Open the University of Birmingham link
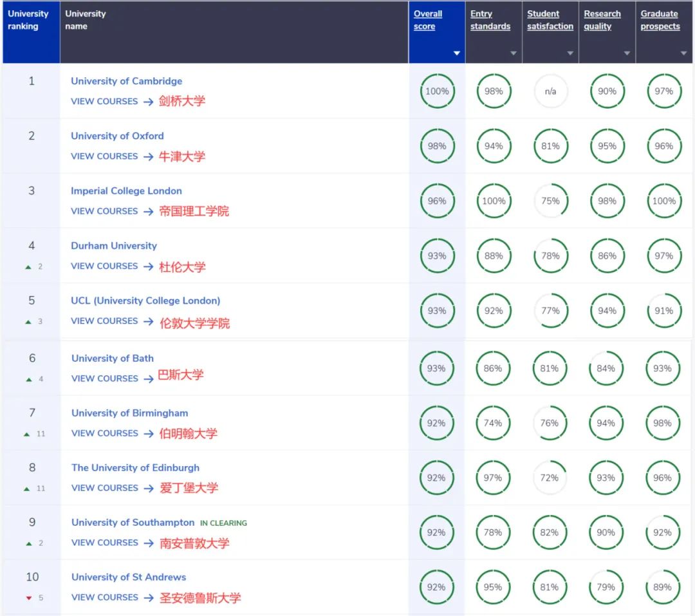 tap(130, 413)
